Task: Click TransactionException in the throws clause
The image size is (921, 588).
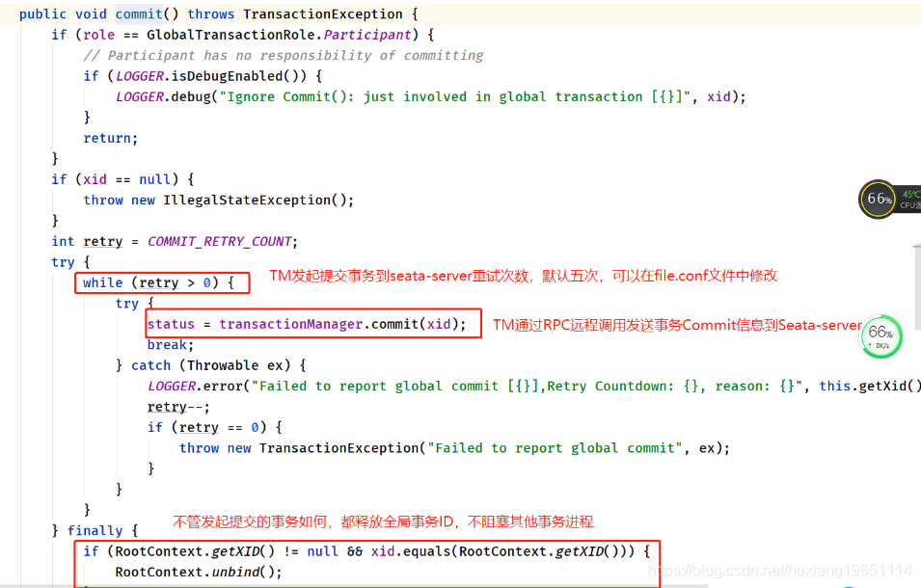Action: click(322, 14)
